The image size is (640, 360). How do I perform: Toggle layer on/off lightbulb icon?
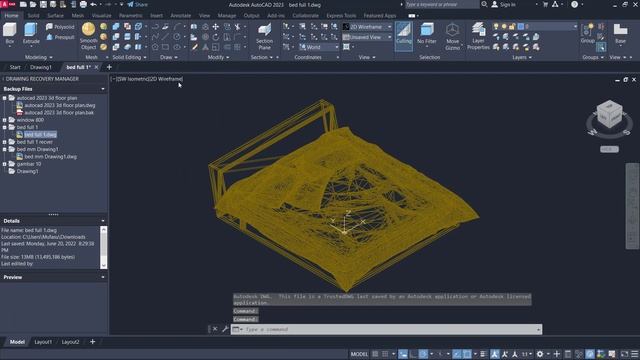pyautogui.click(x=496, y=27)
